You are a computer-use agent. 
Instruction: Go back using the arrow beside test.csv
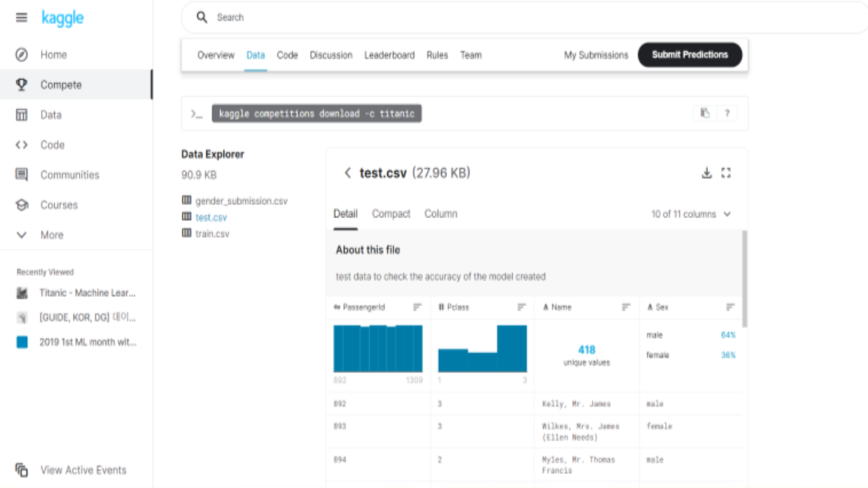[347, 173]
